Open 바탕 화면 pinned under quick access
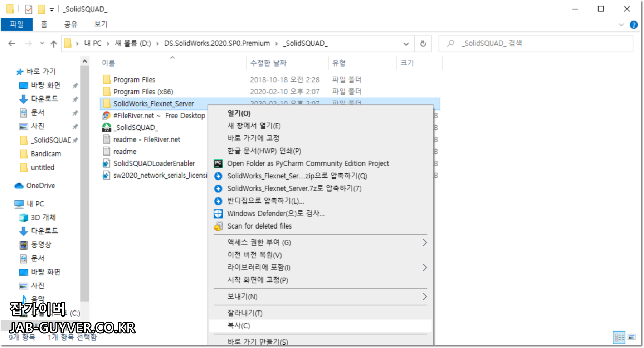644x348 pixels. pos(40,85)
